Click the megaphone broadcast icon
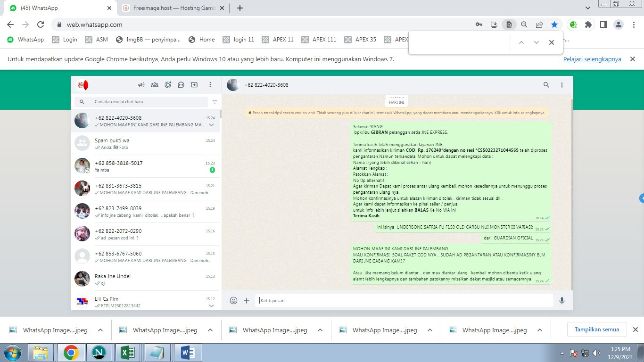644x362 pixels. [141, 85]
